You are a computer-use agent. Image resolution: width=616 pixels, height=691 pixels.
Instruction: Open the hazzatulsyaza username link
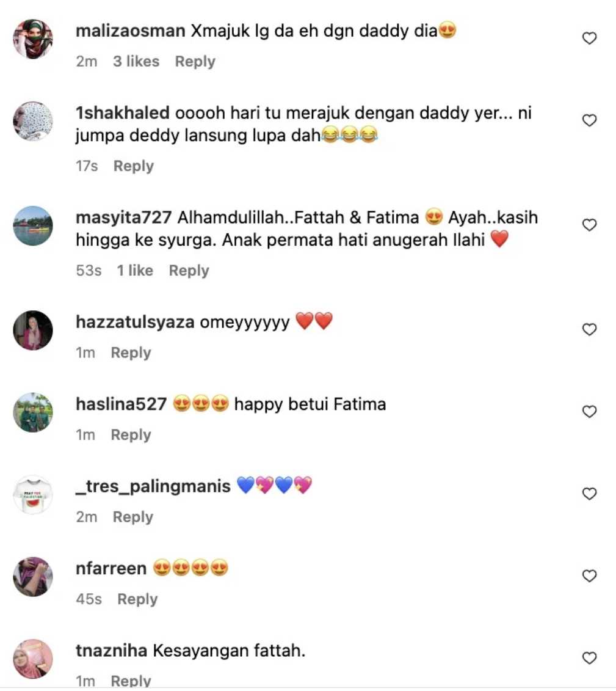click(x=135, y=322)
